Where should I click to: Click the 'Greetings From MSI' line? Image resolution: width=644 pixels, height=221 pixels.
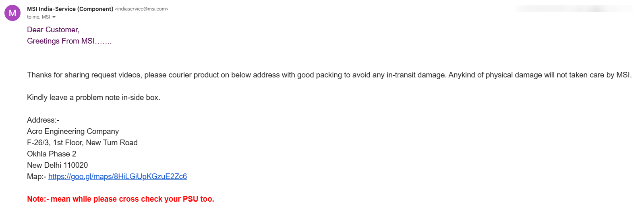(69, 41)
